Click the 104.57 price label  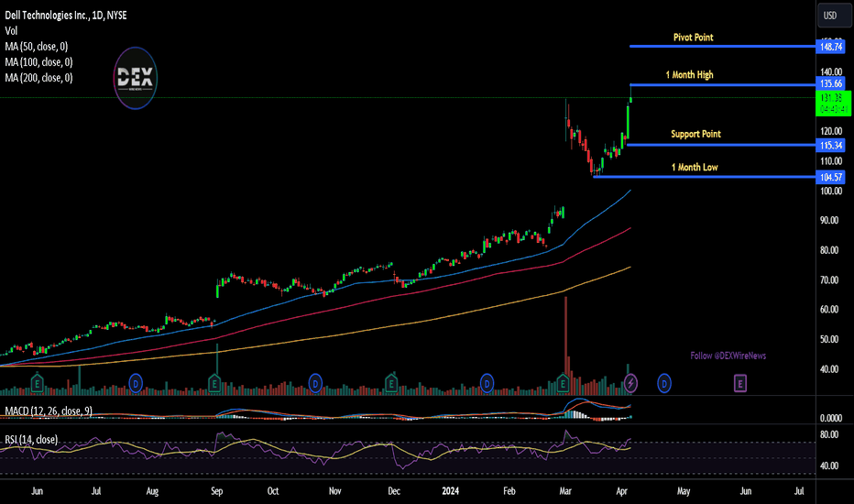point(831,177)
